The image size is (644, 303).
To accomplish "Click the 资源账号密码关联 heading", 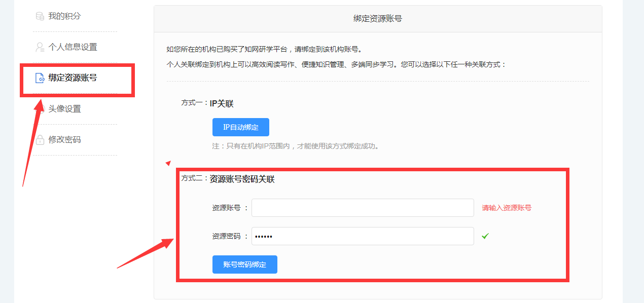I will tap(242, 179).
